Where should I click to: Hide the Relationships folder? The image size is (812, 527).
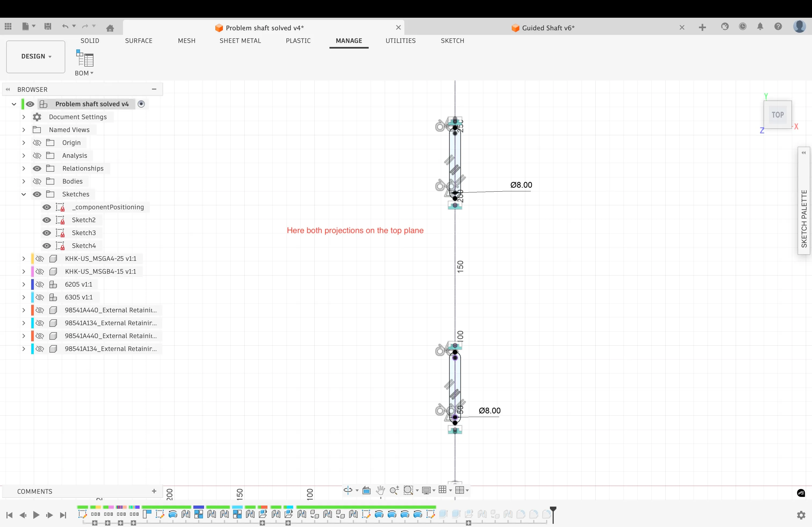(37, 169)
